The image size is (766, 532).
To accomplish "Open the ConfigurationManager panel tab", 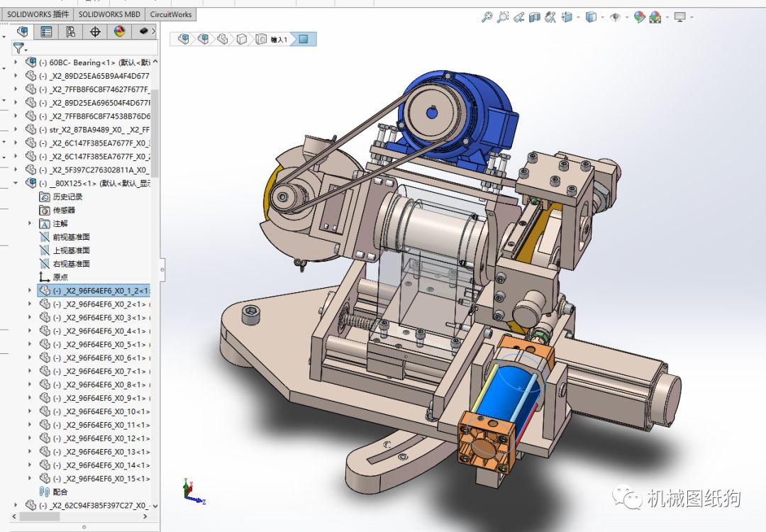I will (70, 31).
